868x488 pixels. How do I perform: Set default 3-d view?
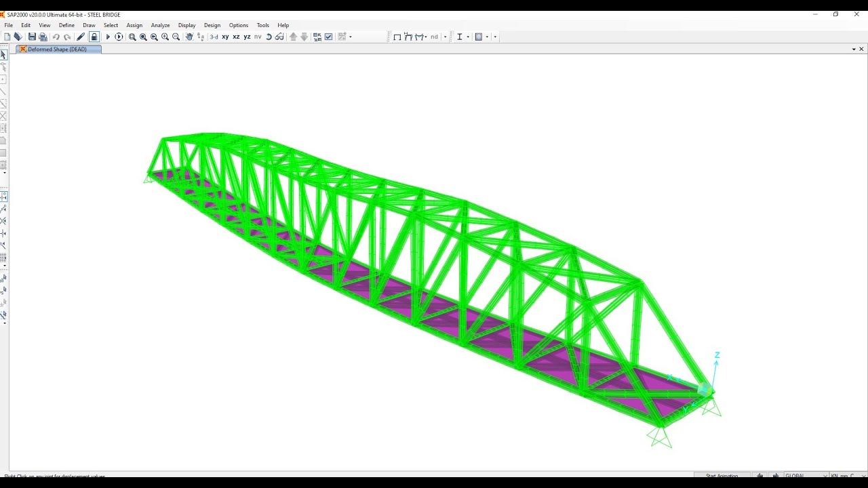pyautogui.click(x=214, y=37)
